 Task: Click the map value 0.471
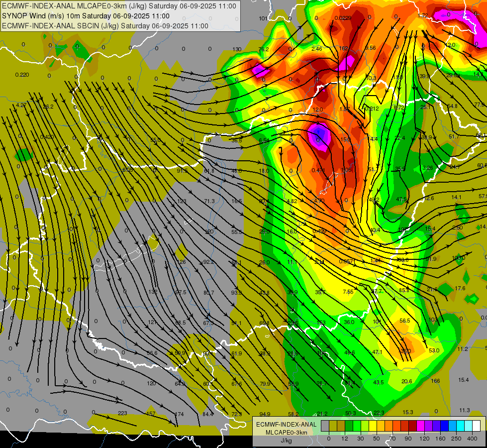tap(318, 170)
